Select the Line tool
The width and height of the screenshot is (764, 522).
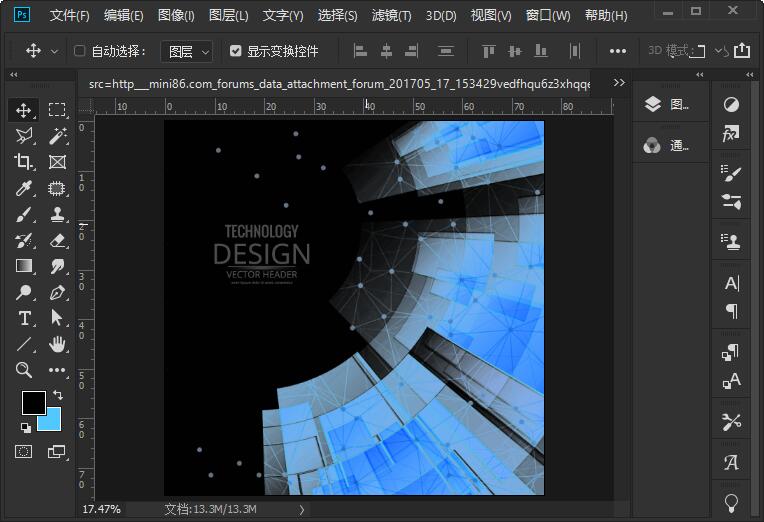click(23, 344)
